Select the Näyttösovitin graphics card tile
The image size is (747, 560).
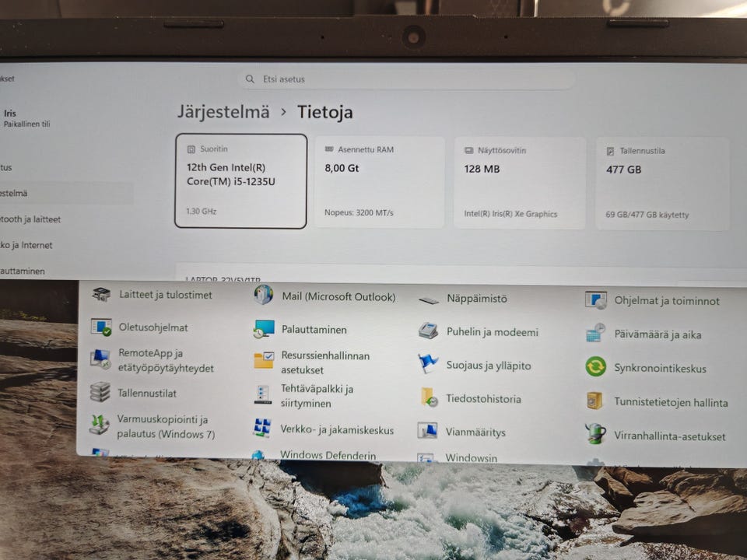(x=519, y=183)
